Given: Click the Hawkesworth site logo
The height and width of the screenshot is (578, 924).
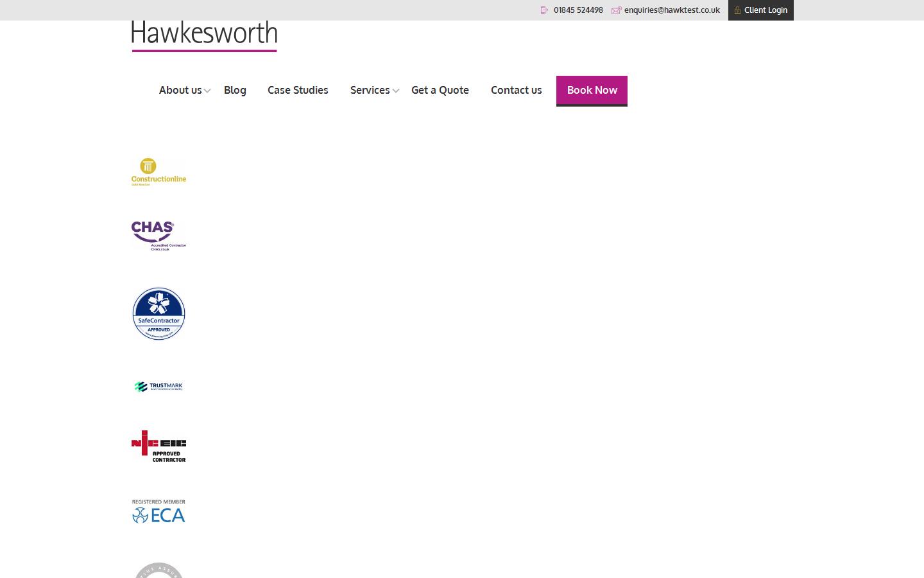Looking at the screenshot, I should click(x=203, y=33).
